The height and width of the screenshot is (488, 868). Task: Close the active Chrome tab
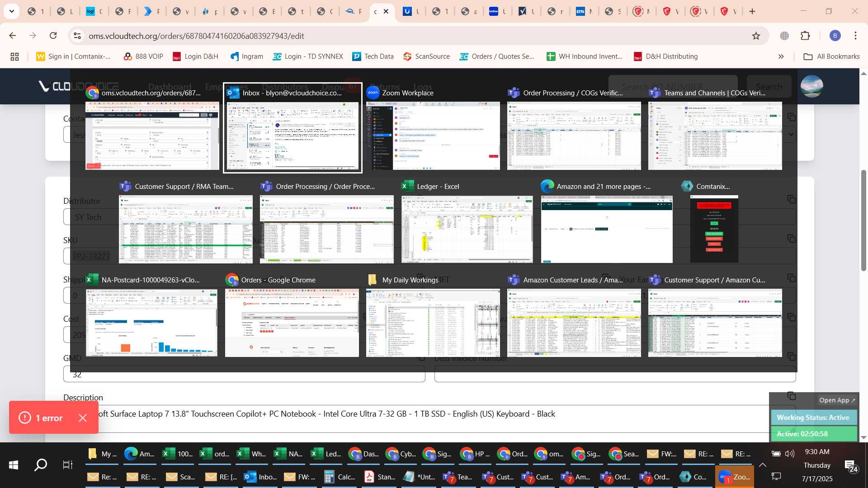coord(386,11)
